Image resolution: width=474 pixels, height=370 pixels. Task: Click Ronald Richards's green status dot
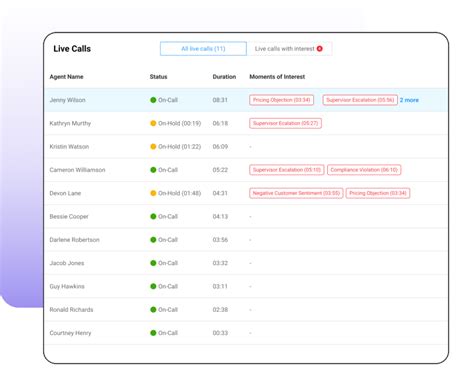click(153, 310)
